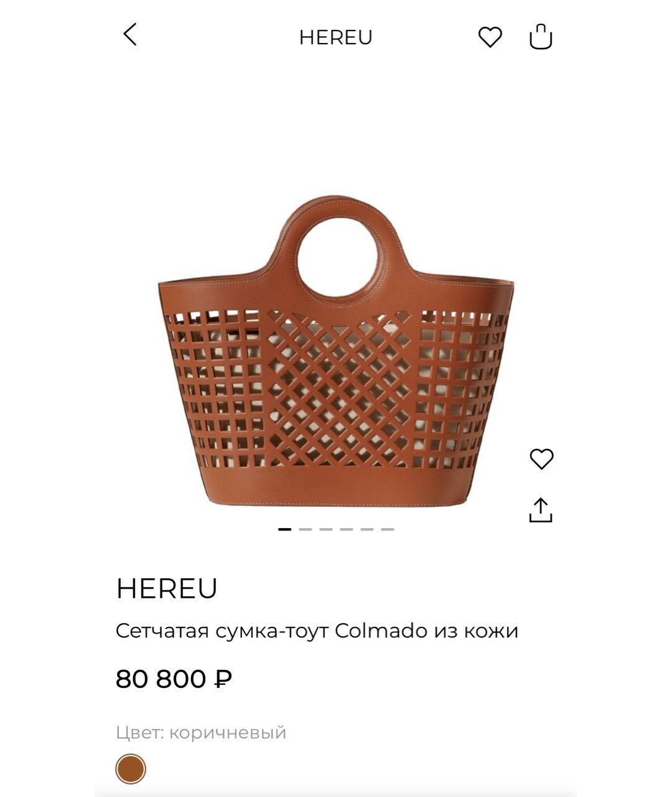Jump to the fourth carousel image dot

pyautogui.click(x=346, y=529)
